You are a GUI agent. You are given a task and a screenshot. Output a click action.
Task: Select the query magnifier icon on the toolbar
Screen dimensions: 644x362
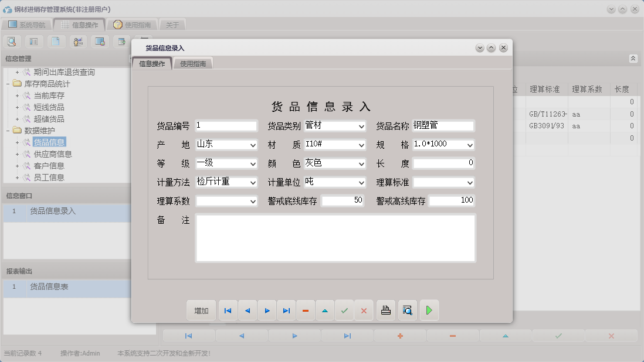point(12,41)
